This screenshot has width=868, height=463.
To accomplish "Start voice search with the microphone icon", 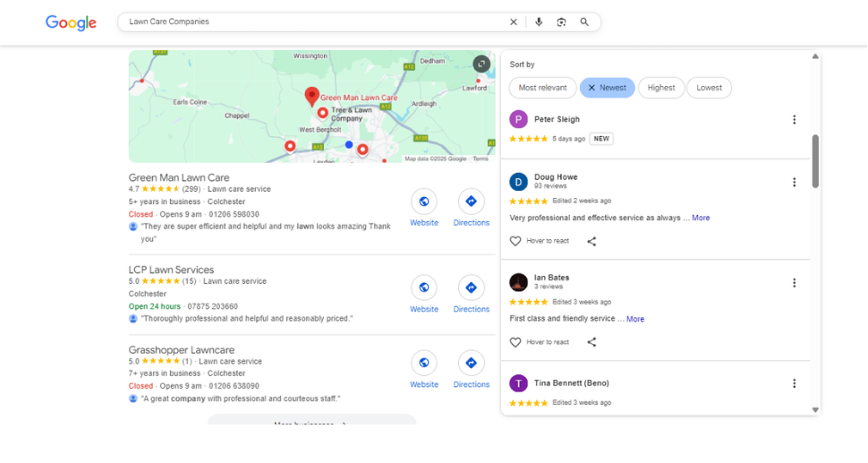I will 539,22.
